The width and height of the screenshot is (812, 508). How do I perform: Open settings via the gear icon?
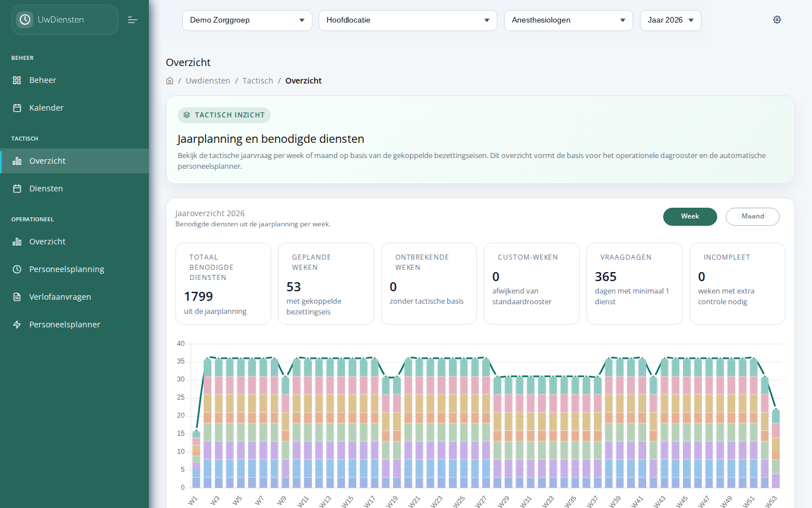pos(777,20)
